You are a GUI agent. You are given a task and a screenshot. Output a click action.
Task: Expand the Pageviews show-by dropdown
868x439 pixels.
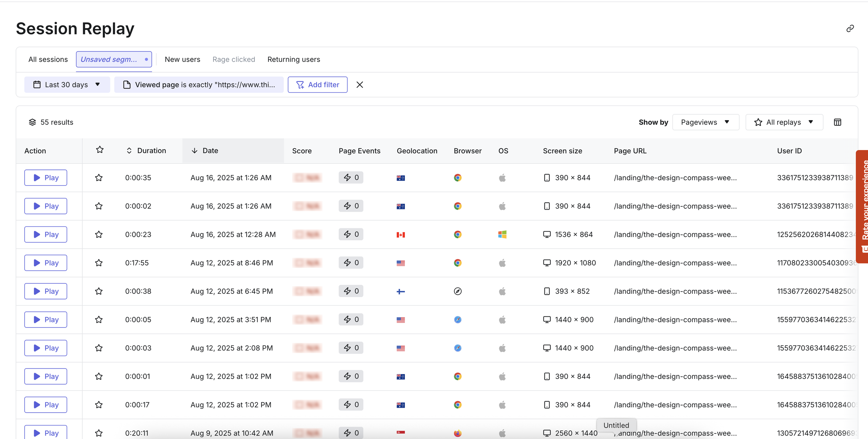pyautogui.click(x=706, y=122)
